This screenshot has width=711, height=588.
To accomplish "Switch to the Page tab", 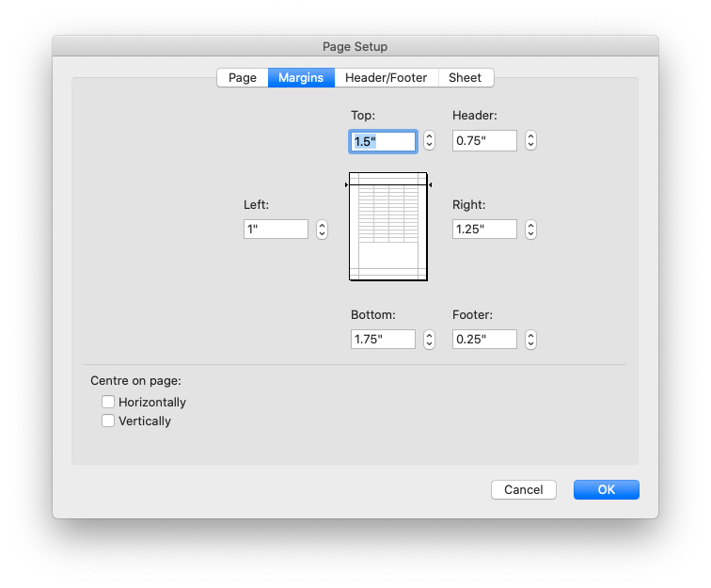I will pos(242,78).
